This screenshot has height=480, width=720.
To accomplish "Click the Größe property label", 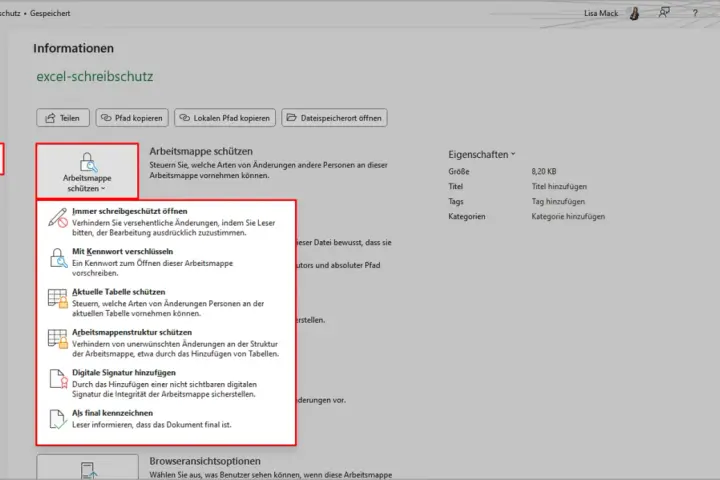I will 459,171.
